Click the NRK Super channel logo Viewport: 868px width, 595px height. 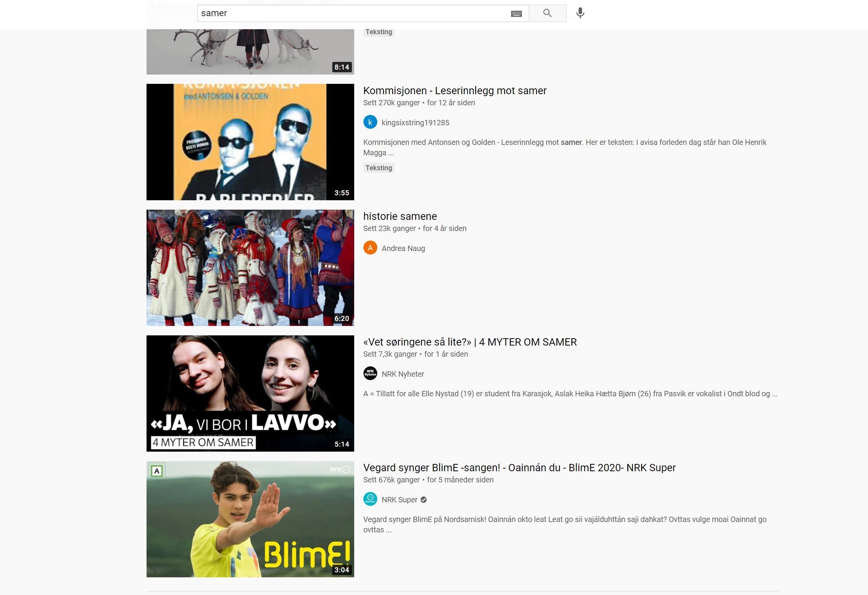click(370, 499)
